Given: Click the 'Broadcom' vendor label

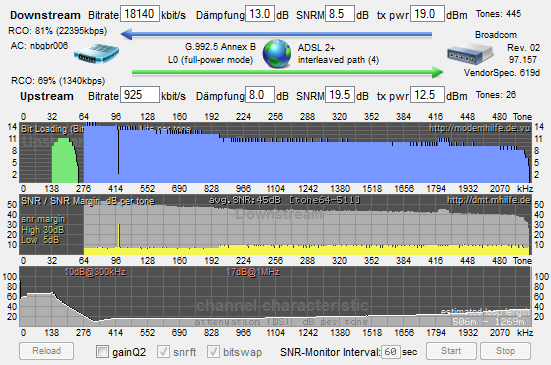Looking at the screenshot, I should pos(496,34).
